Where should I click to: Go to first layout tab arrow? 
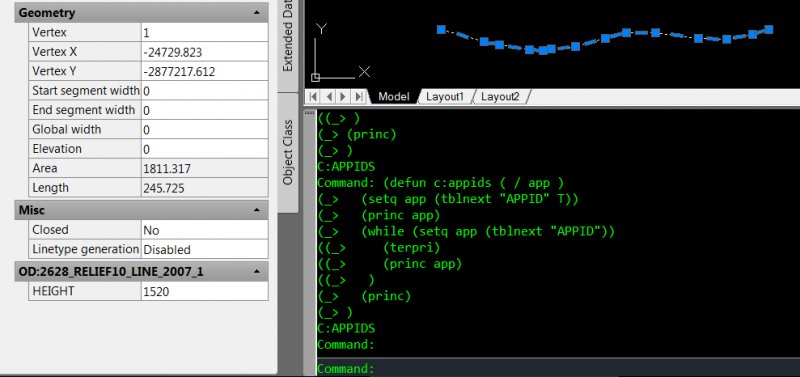313,96
